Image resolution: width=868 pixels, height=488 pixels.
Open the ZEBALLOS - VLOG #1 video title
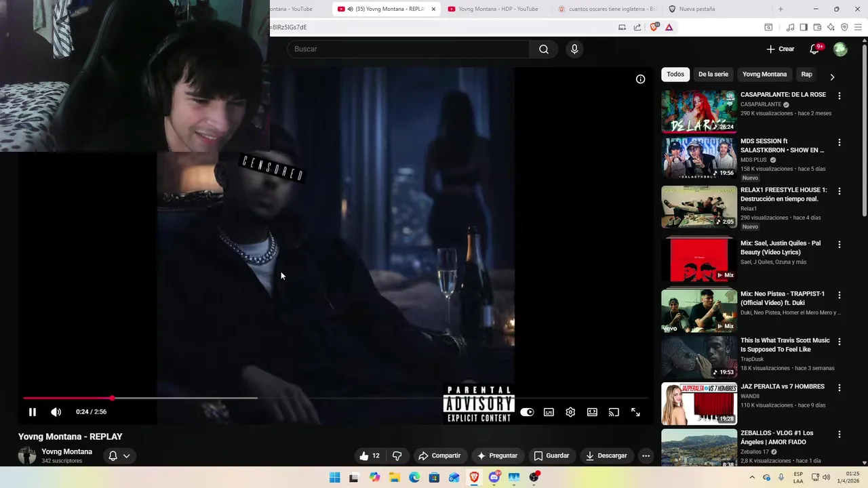[x=776, y=437]
